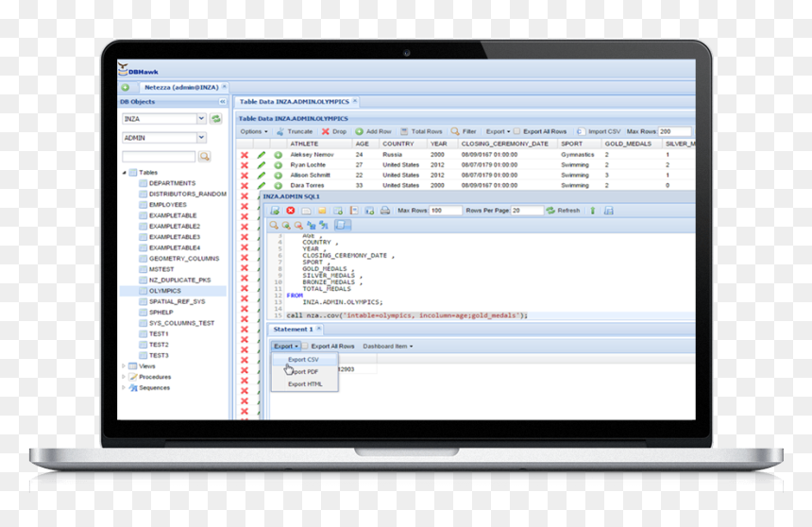Viewport: 812px width, 527px height.
Task: Check Export All Rows in table toolbar
Action: click(516, 131)
